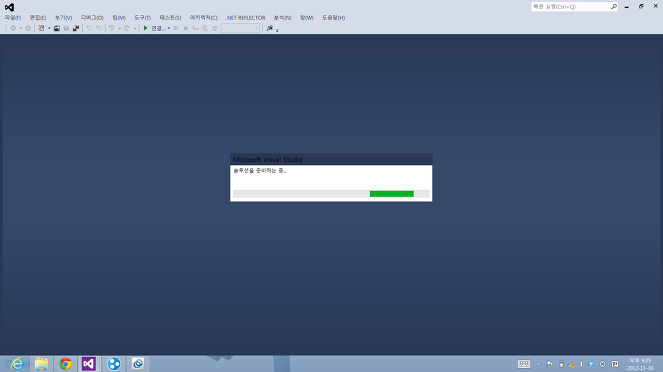Click the Action Center flag tray icon
The height and width of the screenshot is (372, 663).
550,364
